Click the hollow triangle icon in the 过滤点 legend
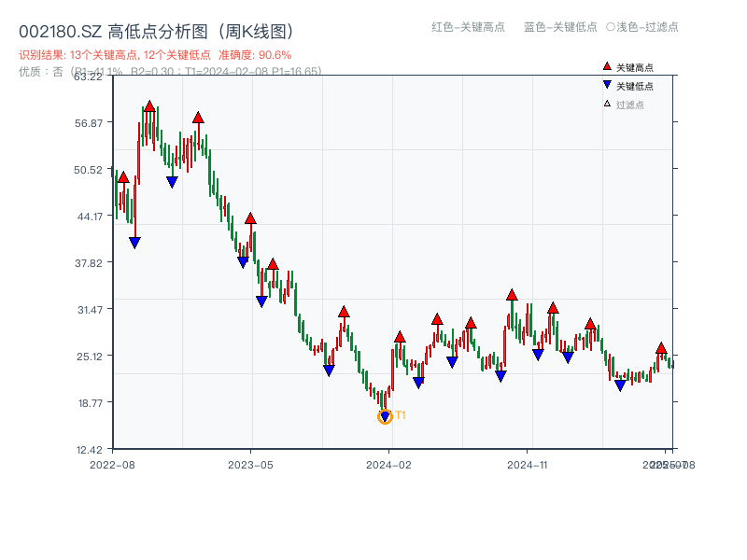Screen dimensions: 747x560 point(607,104)
